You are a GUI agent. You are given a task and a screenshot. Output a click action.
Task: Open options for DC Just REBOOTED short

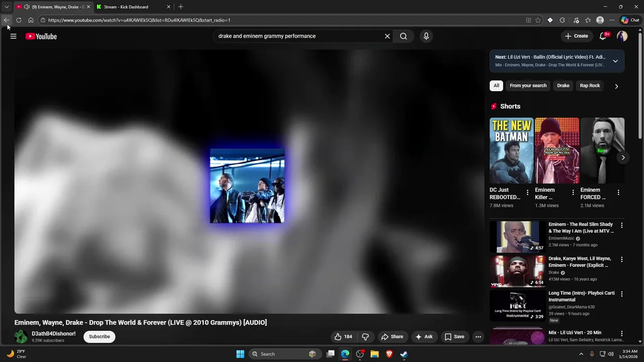pyautogui.click(x=527, y=193)
